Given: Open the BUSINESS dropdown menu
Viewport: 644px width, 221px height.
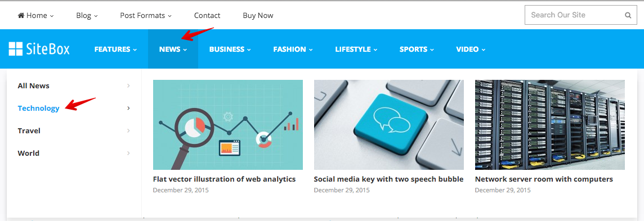Looking at the screenshot, I should (x=230, y=49).
